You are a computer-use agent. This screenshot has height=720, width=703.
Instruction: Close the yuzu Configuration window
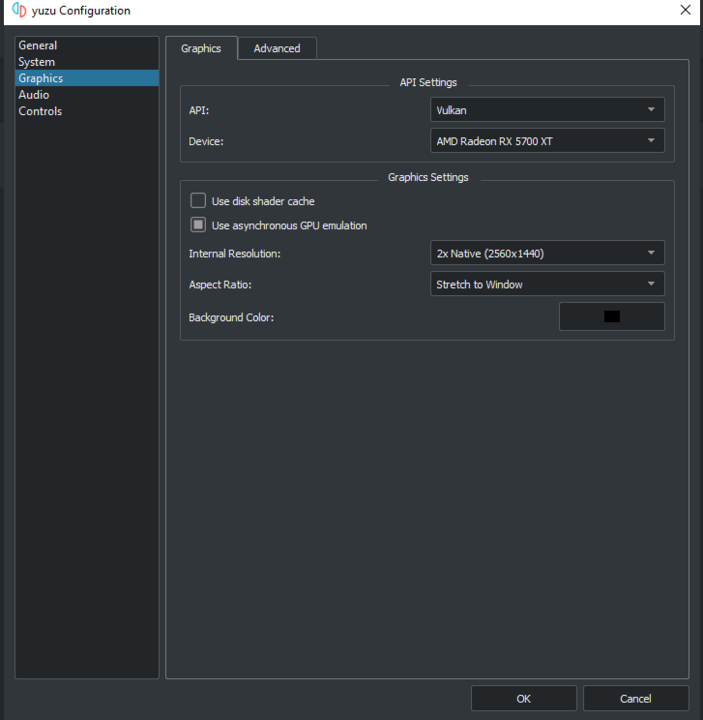click(x=685, y=10)
